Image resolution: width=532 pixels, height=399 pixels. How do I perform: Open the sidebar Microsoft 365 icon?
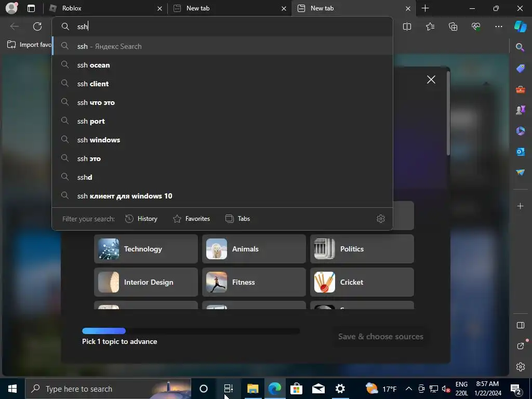[520, 130]
